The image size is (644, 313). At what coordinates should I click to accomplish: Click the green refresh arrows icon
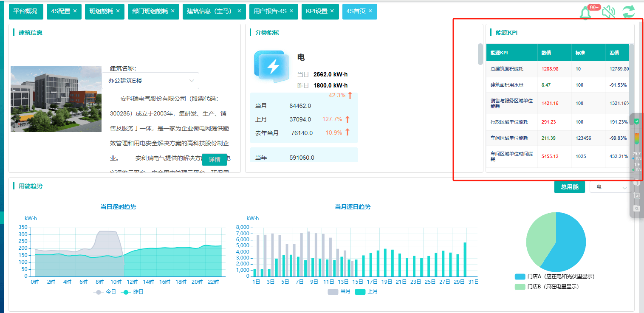coord(629,11)
